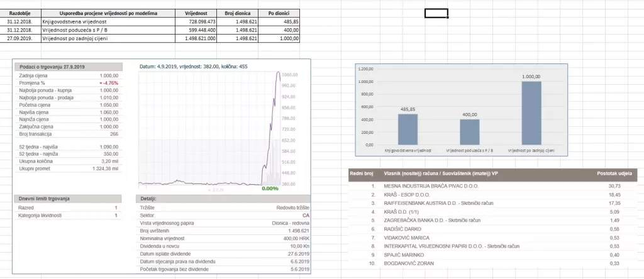Viewport: 644px width, 279px height.
Task: Select the Detalji section header
Action: pyautogui.click(x=152, y=199)
